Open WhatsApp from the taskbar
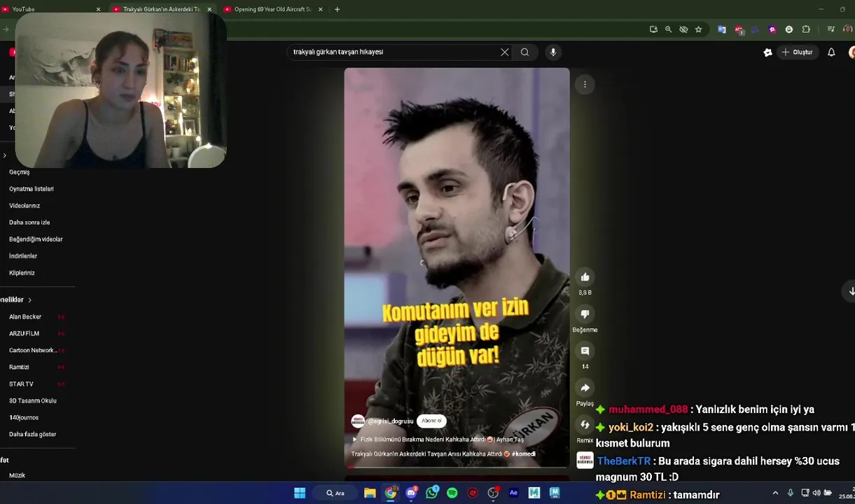 [x=431, y=493]
